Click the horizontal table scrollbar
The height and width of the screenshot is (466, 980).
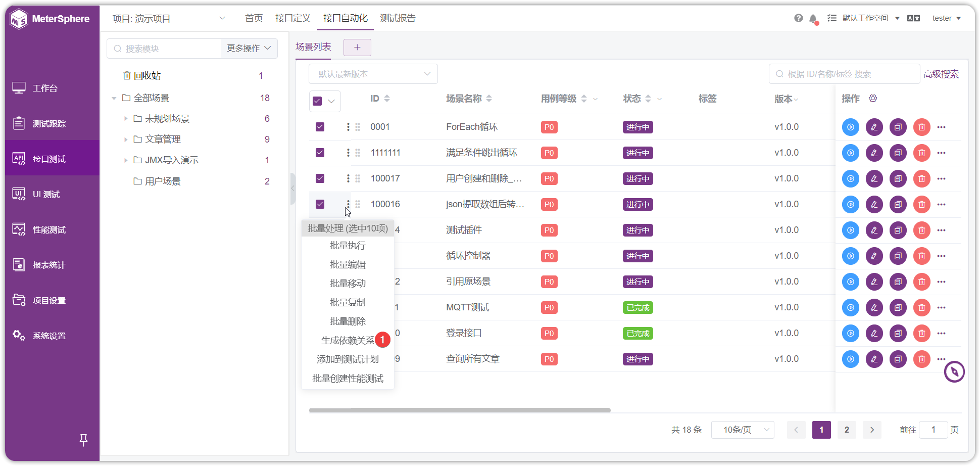click(460, 410)
